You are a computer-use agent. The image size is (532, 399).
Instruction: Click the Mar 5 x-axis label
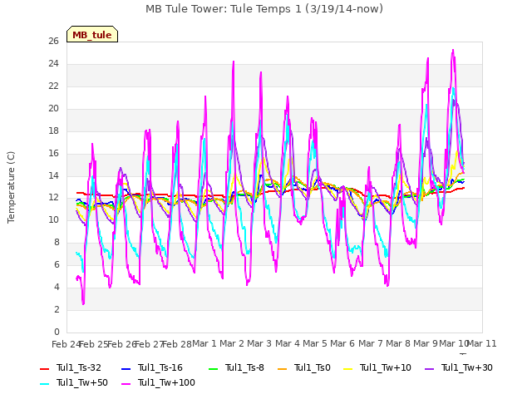pos(315,343)
